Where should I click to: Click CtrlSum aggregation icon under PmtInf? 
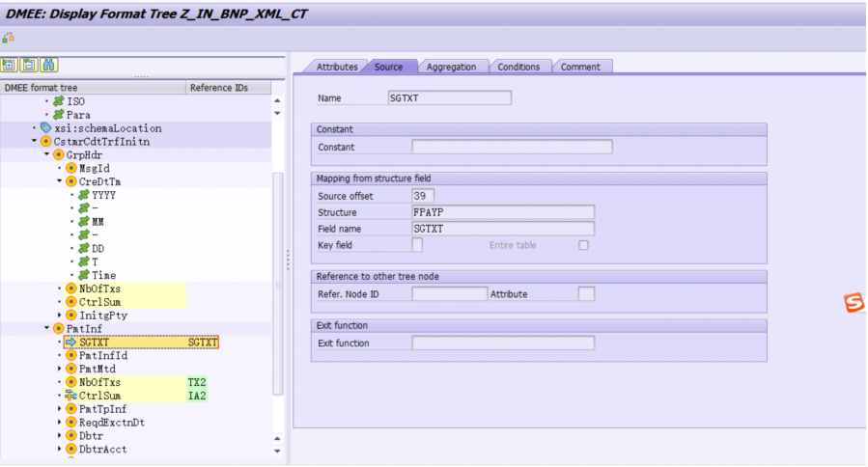(70, 396)
